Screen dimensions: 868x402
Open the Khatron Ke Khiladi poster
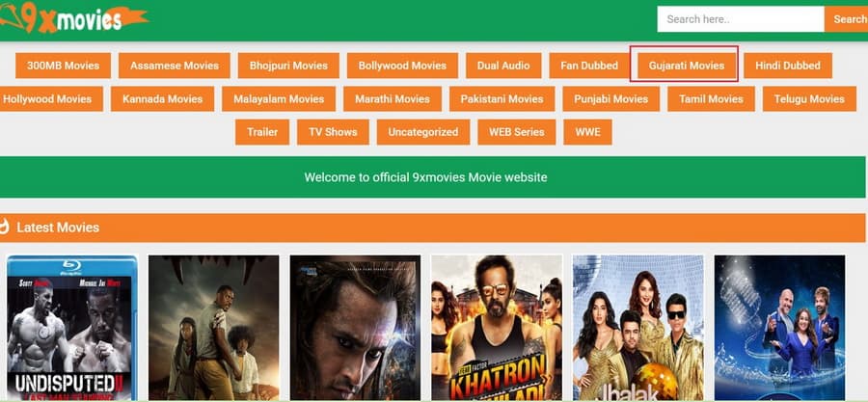tap(497, 328)
